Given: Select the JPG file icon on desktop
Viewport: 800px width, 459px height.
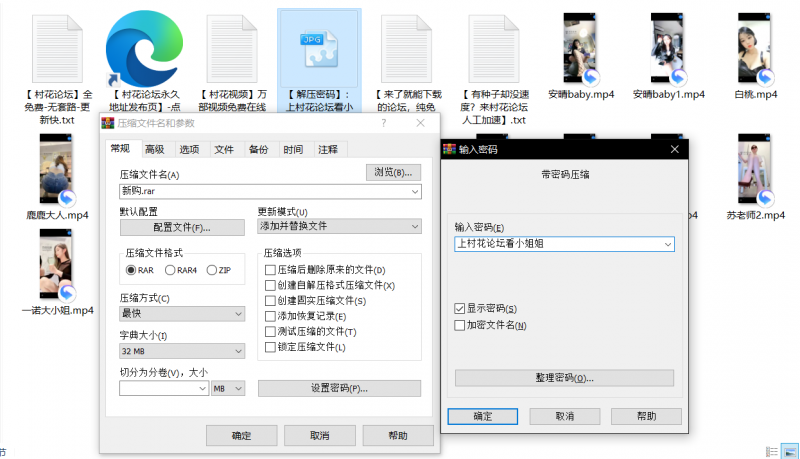Looking at the screenshot, I should [x=312, y=47].
